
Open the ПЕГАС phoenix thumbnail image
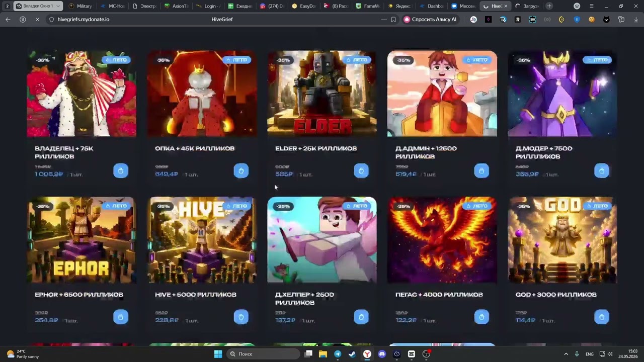[x=442, y=240]
